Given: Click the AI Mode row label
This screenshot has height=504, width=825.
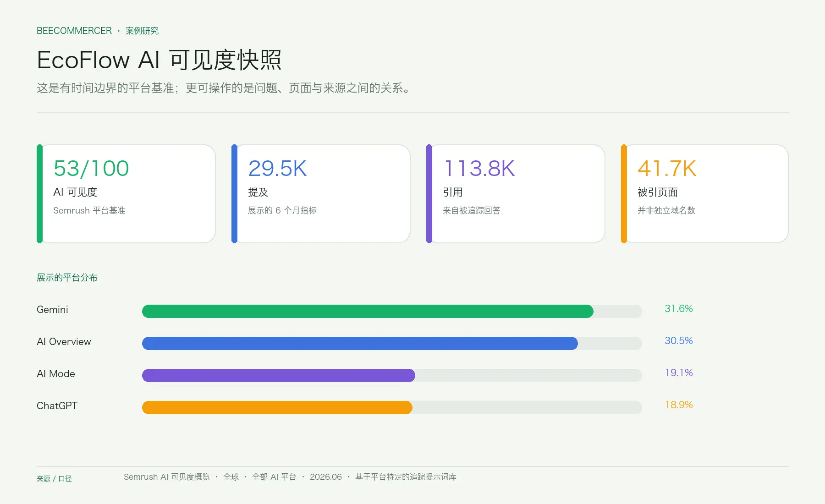Looking at the screenshot, I should pos(56,374).
